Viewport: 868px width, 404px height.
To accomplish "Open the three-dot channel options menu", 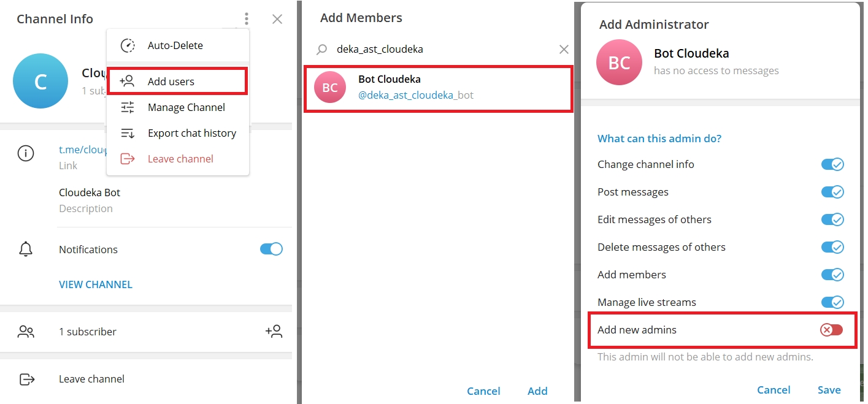I will (246, 19).
